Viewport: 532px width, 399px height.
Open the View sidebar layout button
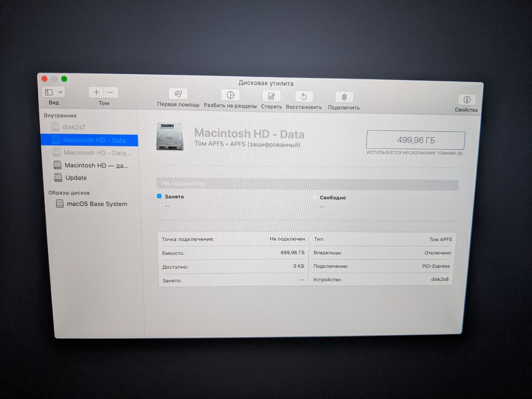(x=49, y=92)
